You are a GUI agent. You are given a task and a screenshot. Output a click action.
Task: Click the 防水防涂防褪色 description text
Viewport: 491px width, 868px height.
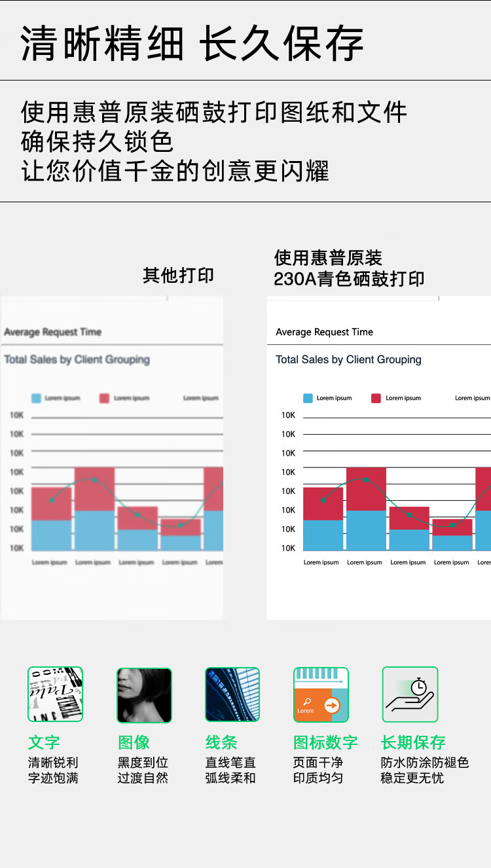pyautogui.click(x=425, y=763)
